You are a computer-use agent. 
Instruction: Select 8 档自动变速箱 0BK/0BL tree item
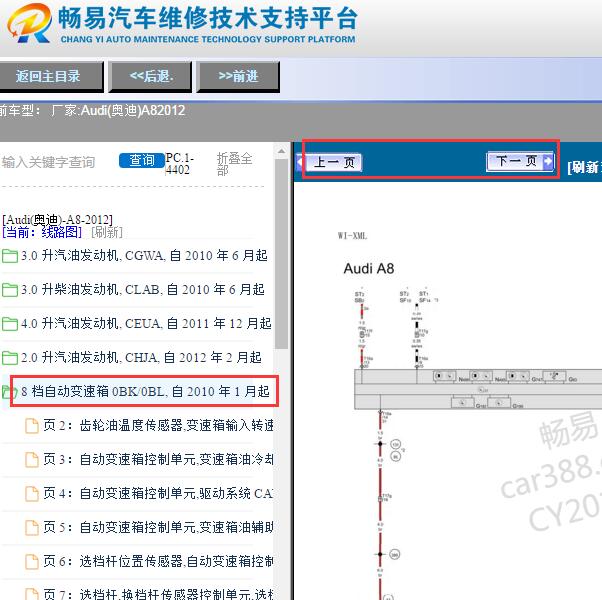[x=145, y=392]
